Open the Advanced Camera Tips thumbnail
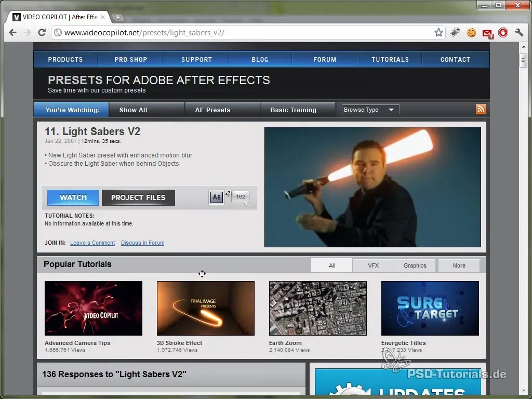The width and height of the screenshot is (532, 399). tap(94, 308)
